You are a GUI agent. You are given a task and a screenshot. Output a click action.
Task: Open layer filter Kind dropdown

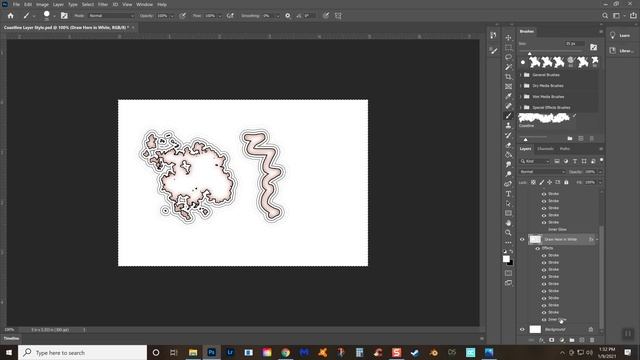pos(535,161)
